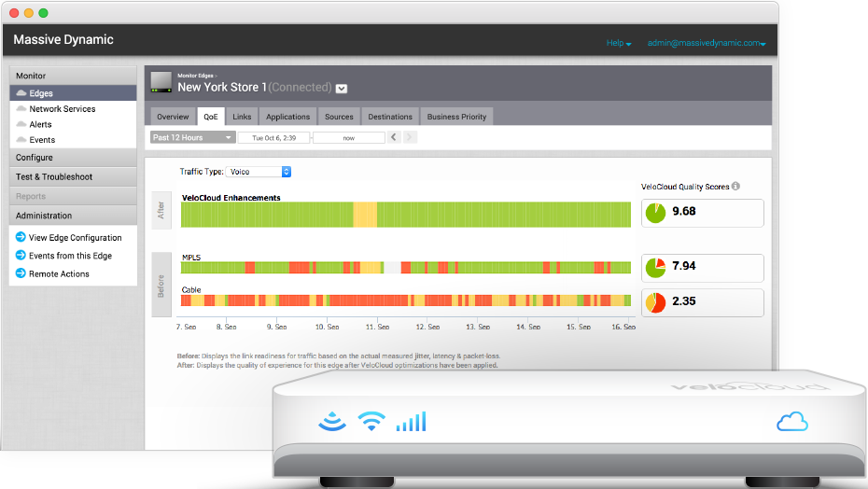Viewport: 868px width, 489px height.
Task: Click the 7.94 MPLS score pie chart
Action: pyautogui.click(x=655, y=268)
